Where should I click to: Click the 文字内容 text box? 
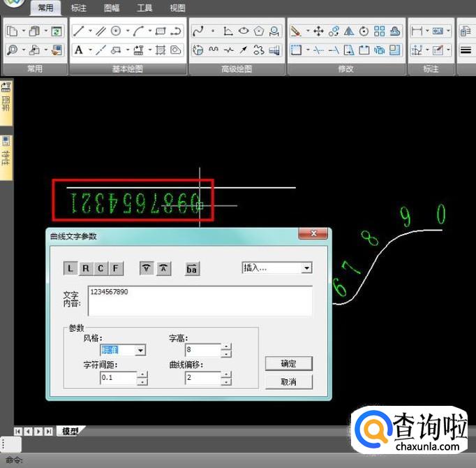click(x=200, y=301)
